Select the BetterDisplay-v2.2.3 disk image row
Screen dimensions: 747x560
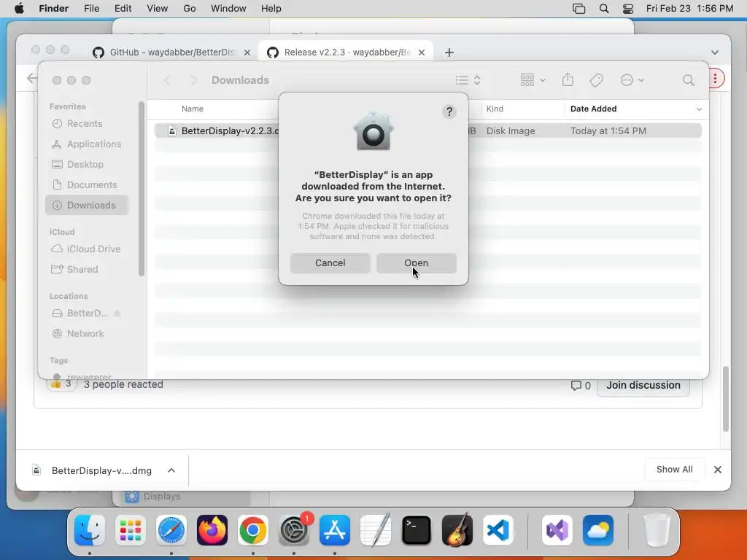point(427,131)
